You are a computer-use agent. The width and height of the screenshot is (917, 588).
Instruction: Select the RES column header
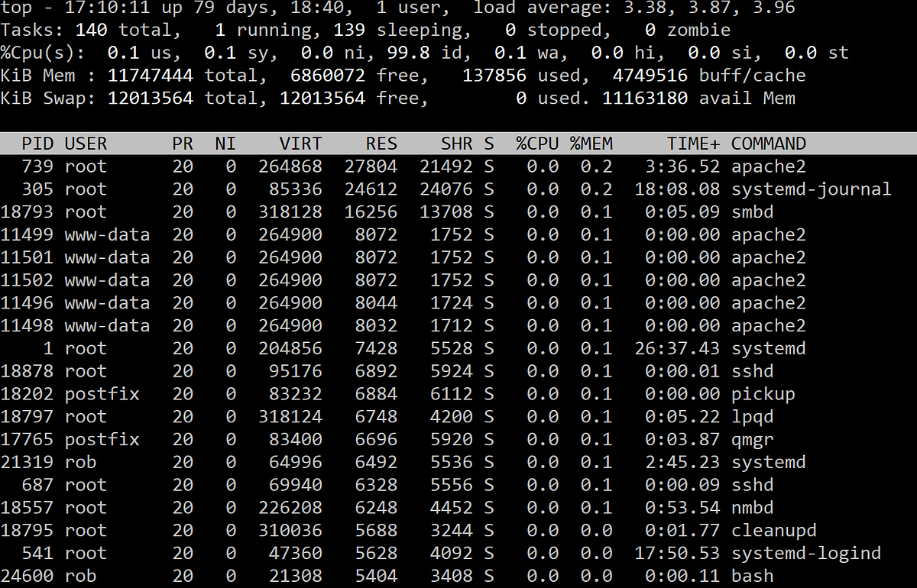click(381, 143)
